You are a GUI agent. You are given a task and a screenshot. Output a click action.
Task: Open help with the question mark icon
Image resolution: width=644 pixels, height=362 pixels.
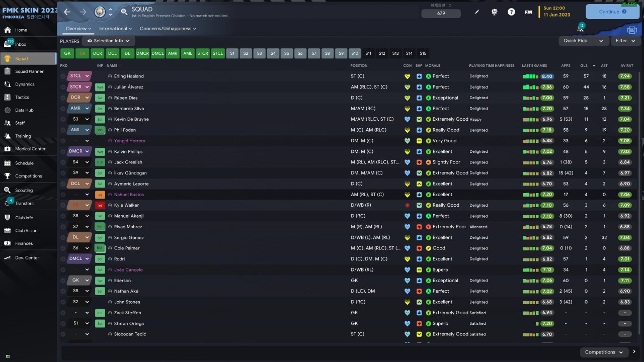[511, 12]
